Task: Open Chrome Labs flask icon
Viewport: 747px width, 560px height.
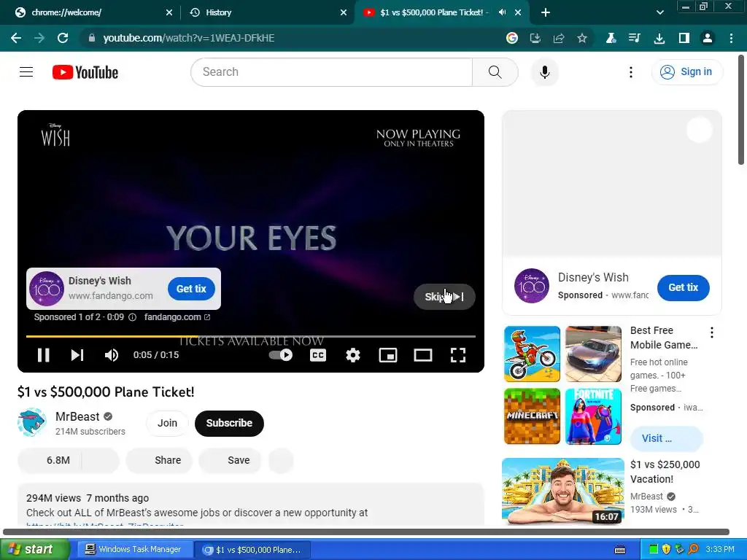Action: pyautogui.click(x=611, y=38)
